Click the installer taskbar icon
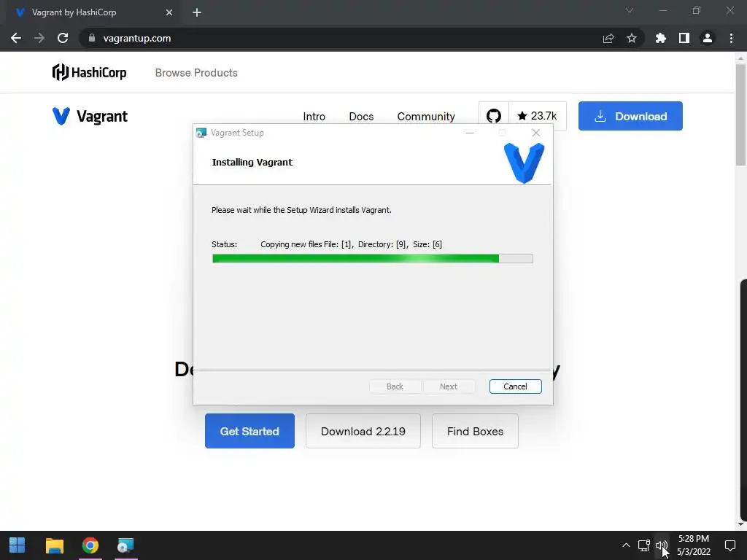The height and width of the screenshot is (560, 747). [x=125, y=545]
